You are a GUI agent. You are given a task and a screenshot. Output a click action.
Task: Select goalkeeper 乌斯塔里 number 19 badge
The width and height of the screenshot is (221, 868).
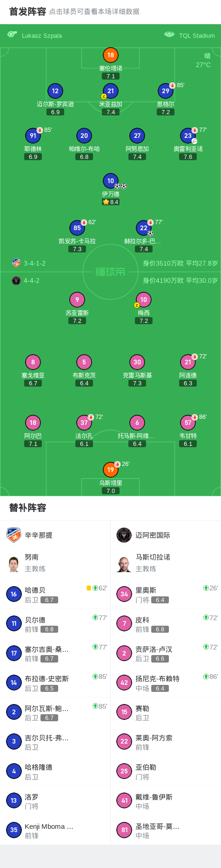click(x=110, y=470)
